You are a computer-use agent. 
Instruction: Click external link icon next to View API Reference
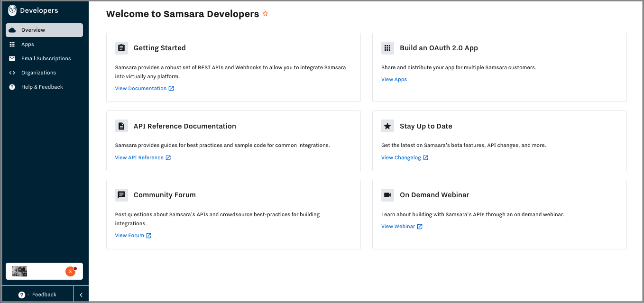tap(168, 158)
